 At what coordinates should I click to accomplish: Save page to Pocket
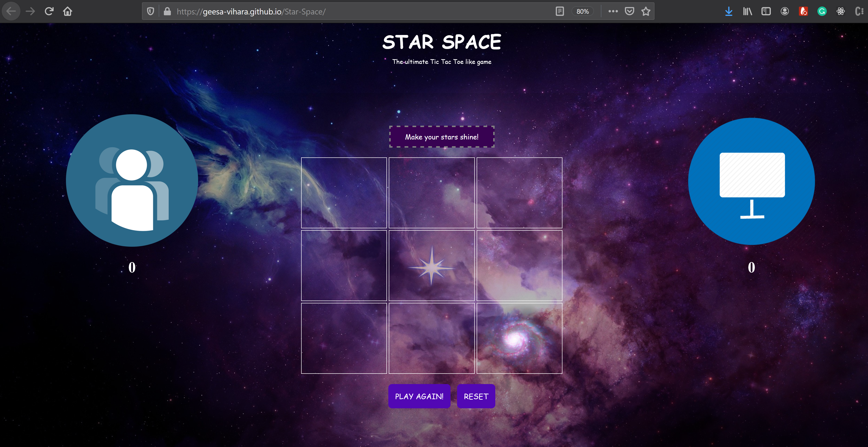pyautogui.click(x=629, y=11)
